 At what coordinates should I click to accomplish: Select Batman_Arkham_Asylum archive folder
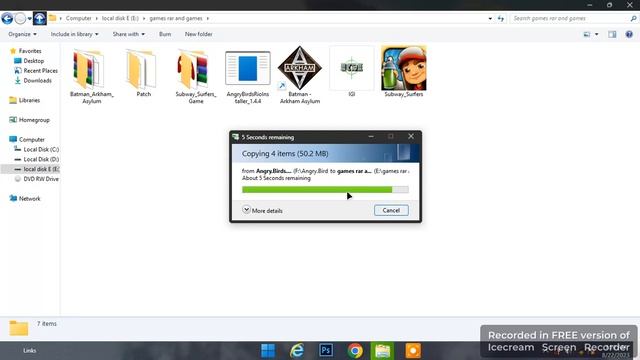click(x=91, y=76)
